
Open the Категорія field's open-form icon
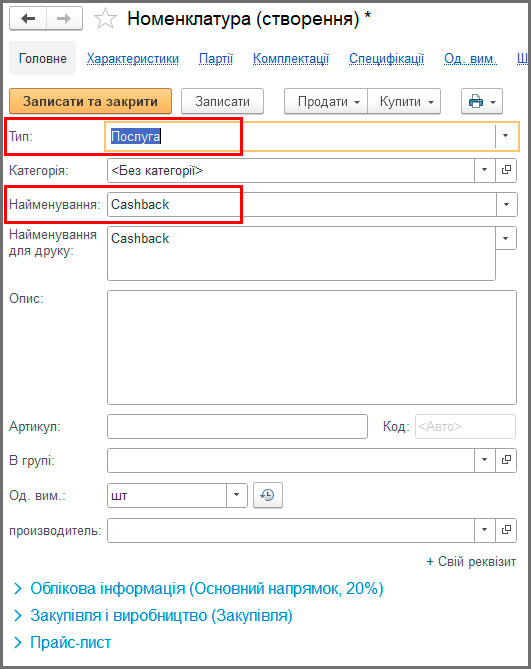(x=506, y=170)
